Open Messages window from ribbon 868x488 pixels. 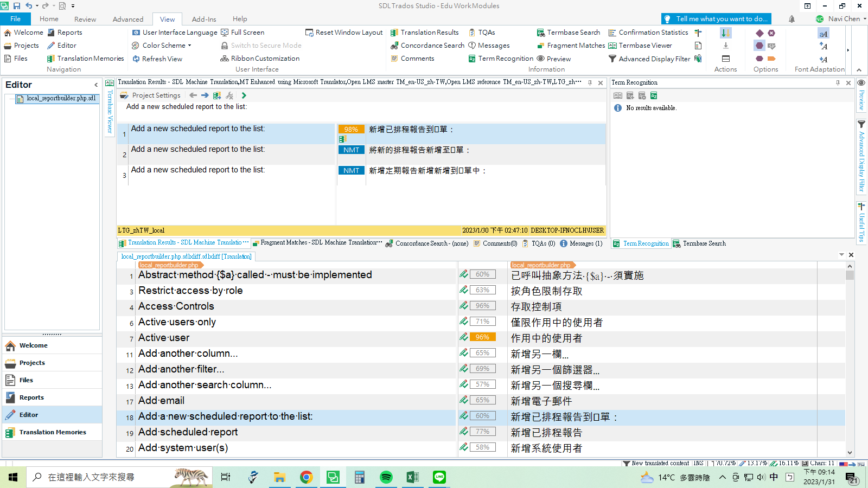click(489, 46)
